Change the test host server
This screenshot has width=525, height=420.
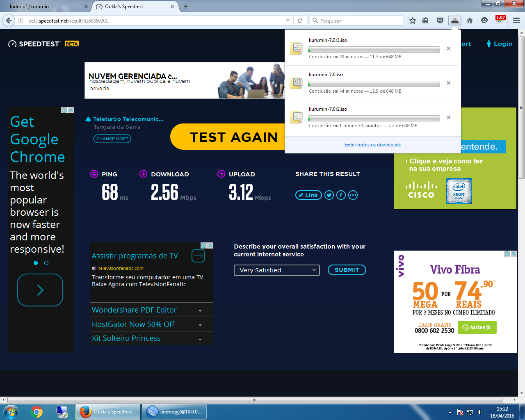112,139
